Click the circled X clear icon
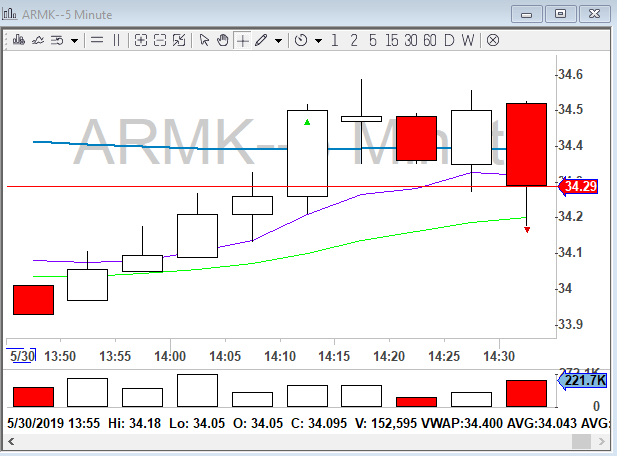The height and width of the screenshot is (456, 617). 493,40
